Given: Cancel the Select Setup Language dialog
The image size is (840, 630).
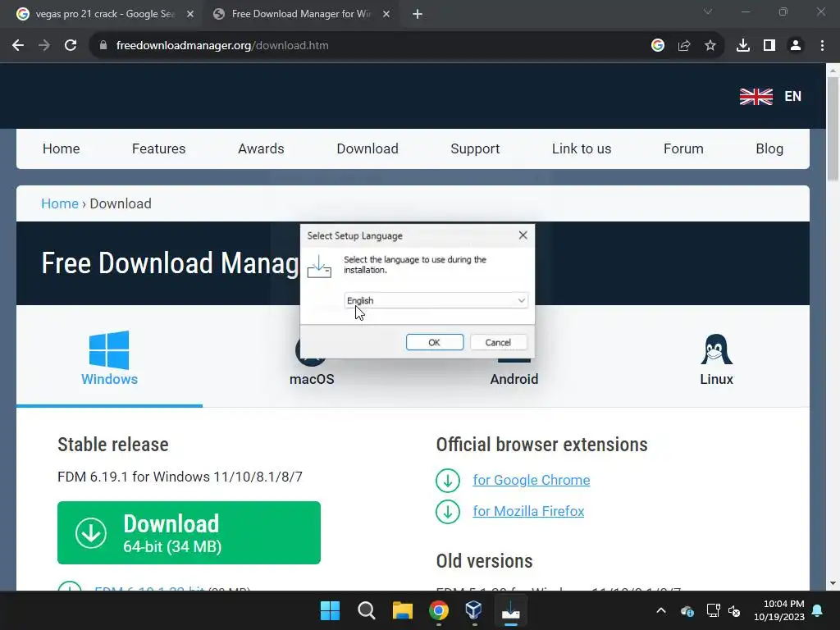Looking at the screenshot, I should 498,342.
